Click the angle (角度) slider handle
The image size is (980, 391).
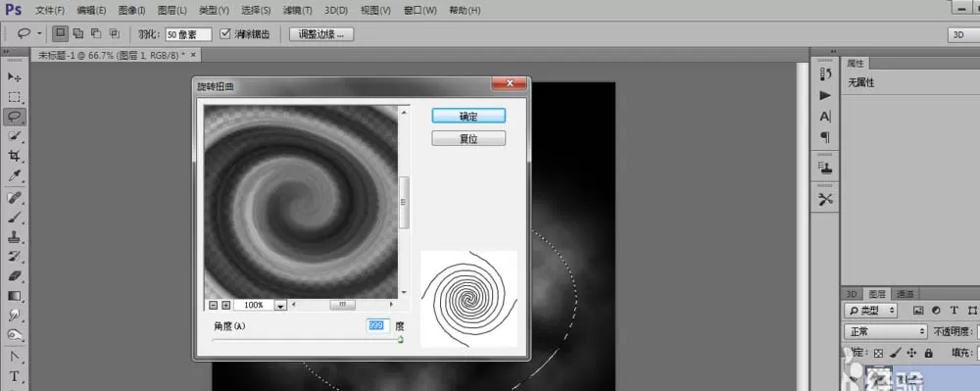(x=400, y=339)
